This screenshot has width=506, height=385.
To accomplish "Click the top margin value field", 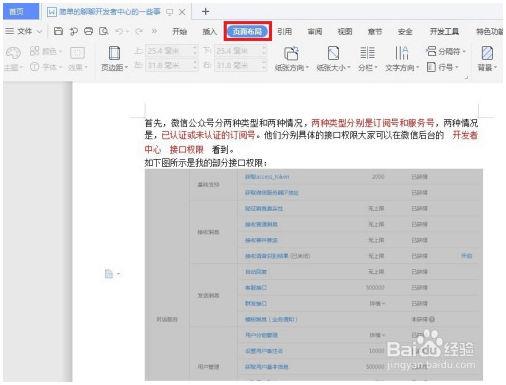I will [169, 51].
